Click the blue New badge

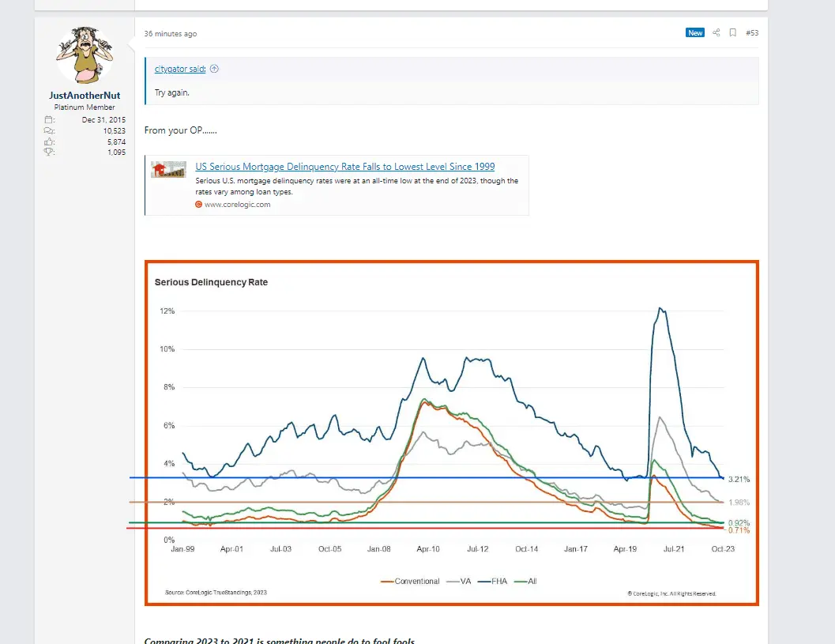click(695, 33)
